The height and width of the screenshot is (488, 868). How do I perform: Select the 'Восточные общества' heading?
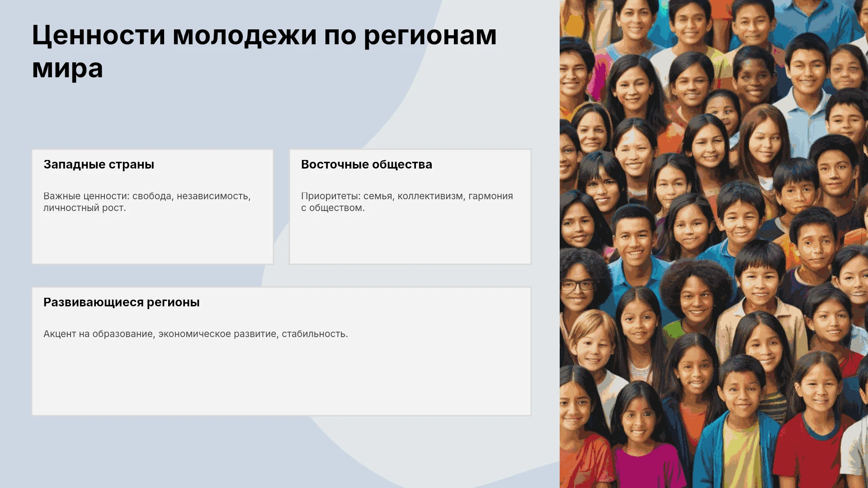tap(367, 164)
